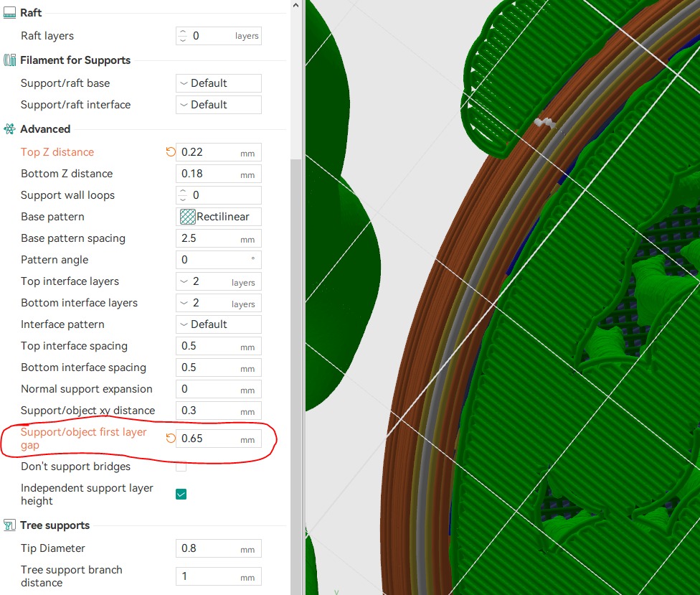Click the Support/object xy distance field
The width and height of the screenshot is (700, 595).
click(218, 411)
